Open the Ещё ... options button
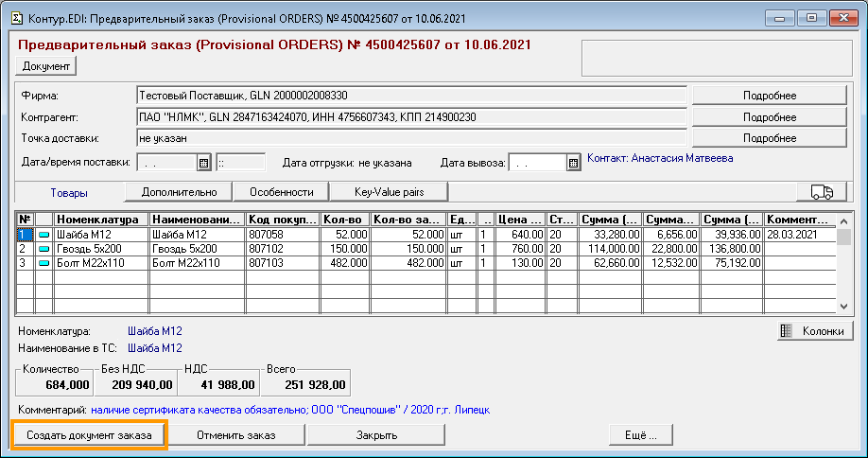Viewport: 868px width, 458px height. (640, 435)
